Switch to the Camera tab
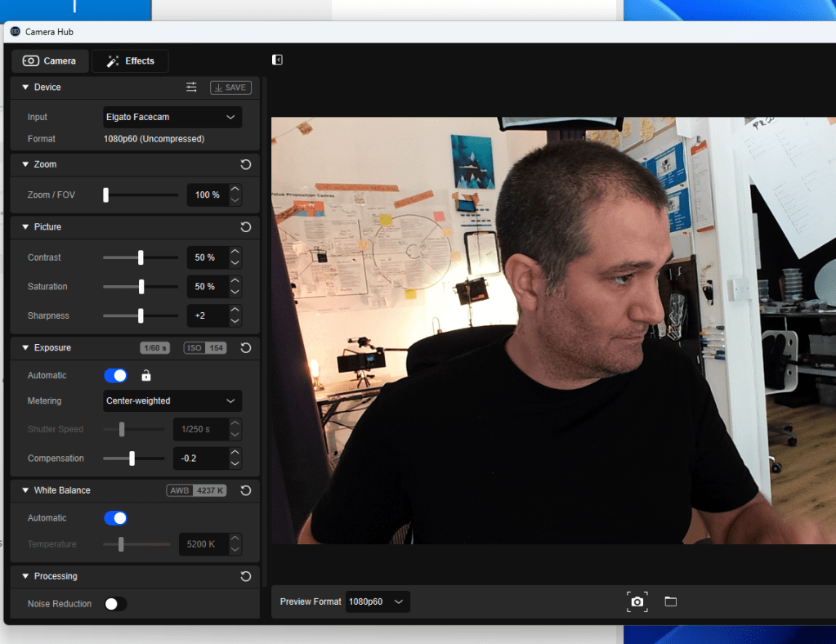Screen dimensions: 836x644 (x=50, y=60)
